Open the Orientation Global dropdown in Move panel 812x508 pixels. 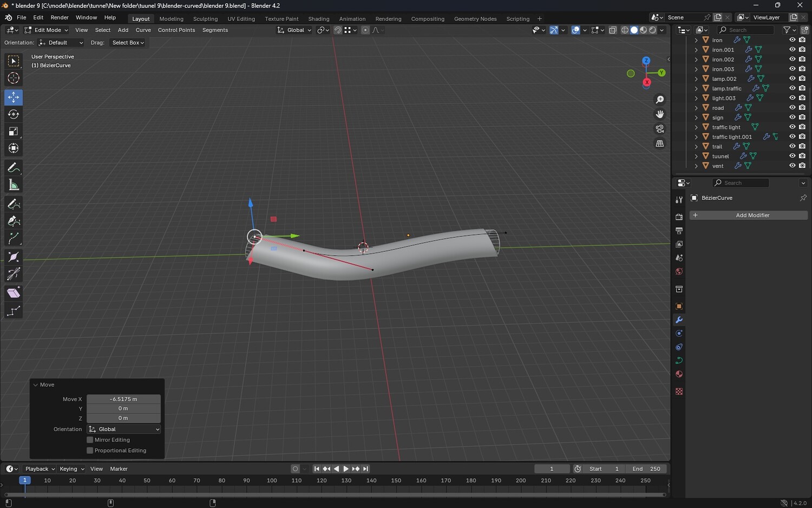[x=124, y=429]
